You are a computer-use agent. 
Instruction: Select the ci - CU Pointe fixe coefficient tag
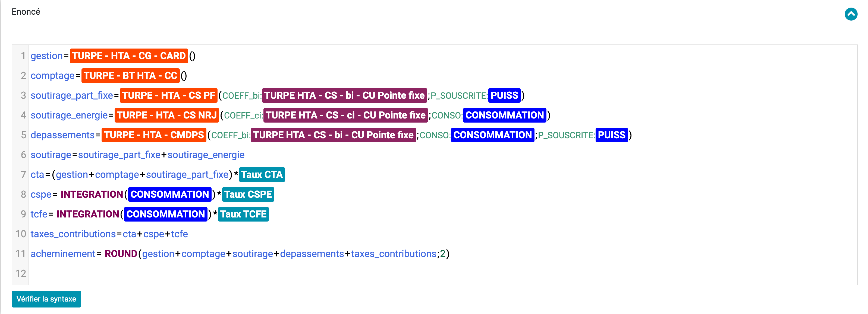pos(345,116)
